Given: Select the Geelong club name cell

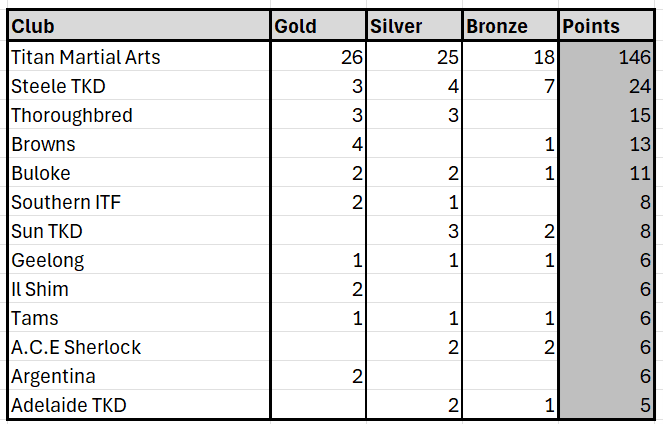Looking at the screenshot, I should point(138,260).
